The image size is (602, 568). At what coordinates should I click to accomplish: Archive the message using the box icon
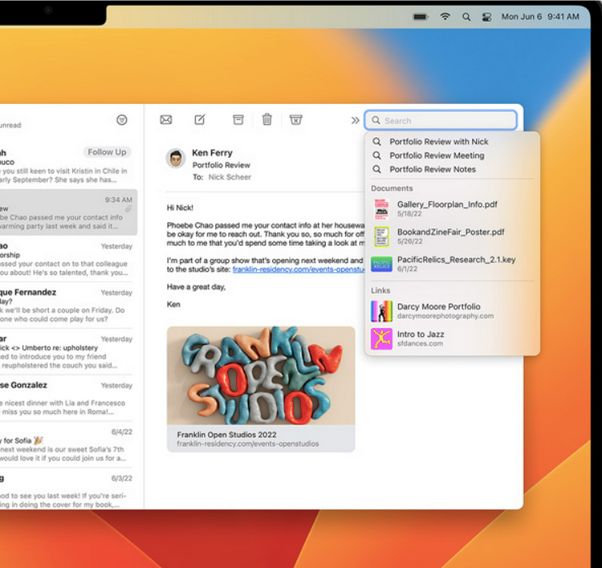[238, 119]
